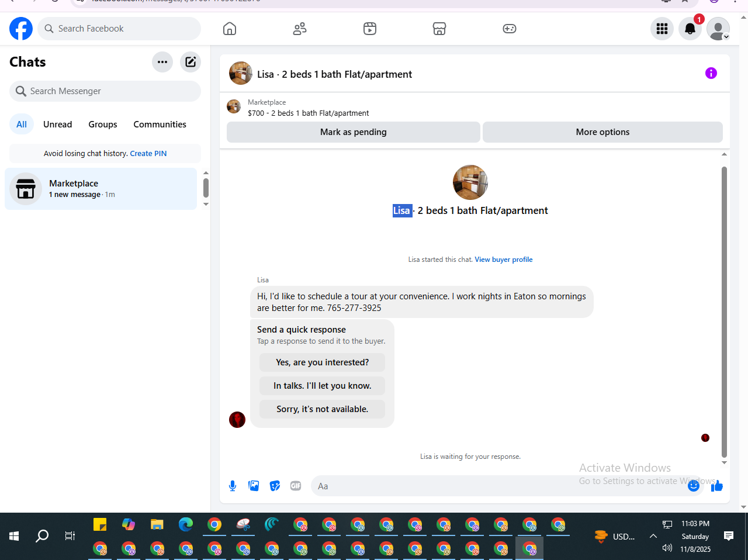Open the Gaming icon in top navigation

tap(510, 29)
